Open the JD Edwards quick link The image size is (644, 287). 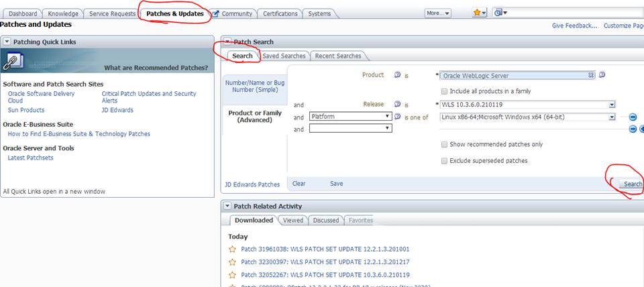point(117,110)
